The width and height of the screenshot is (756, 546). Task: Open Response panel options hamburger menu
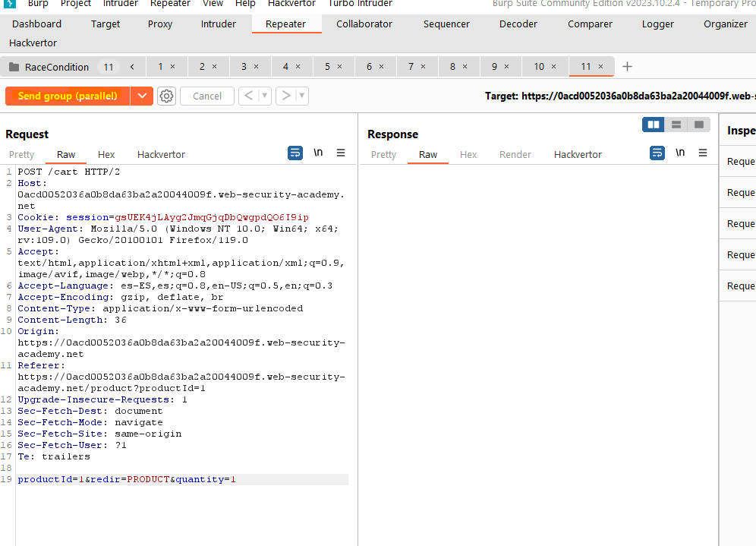[703, 153]
